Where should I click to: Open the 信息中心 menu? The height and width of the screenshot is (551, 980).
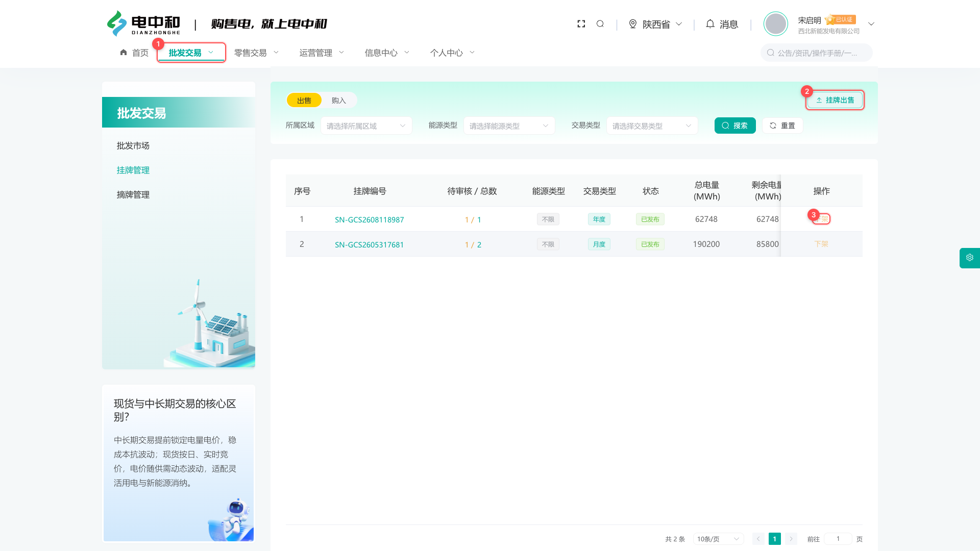click(387, 53)
